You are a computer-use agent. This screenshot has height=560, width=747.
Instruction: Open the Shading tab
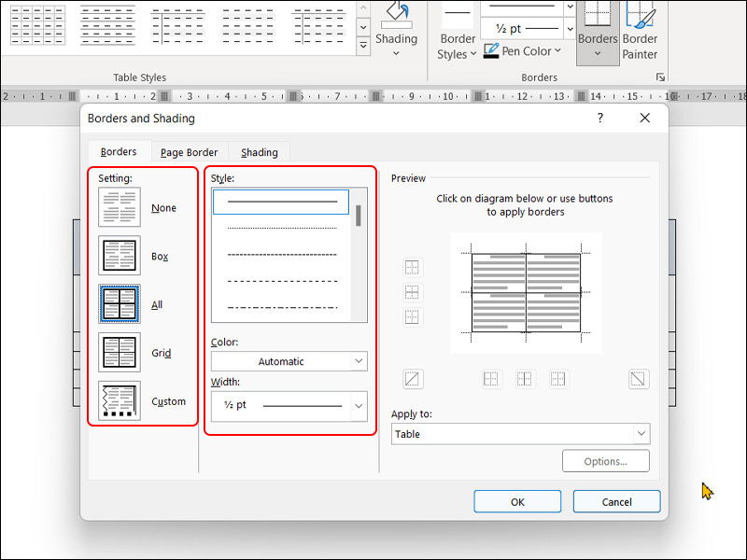[259, 152]
